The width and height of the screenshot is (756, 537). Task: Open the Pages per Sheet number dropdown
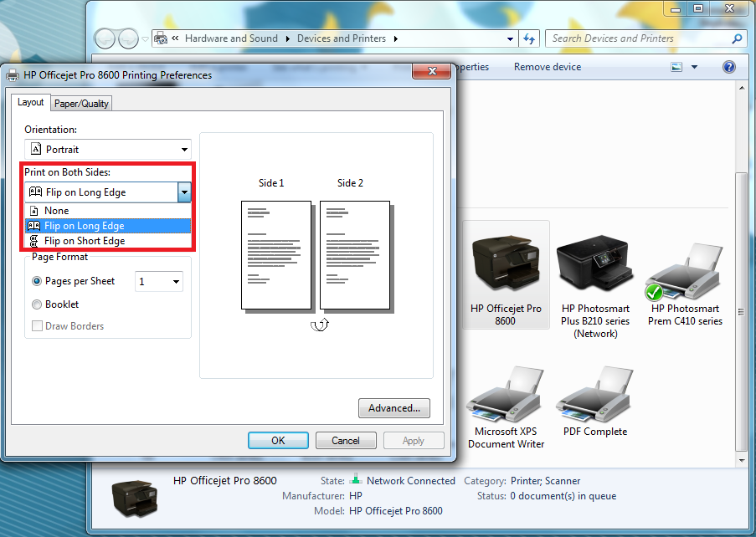pyautogui.click(x=159, y=281)
